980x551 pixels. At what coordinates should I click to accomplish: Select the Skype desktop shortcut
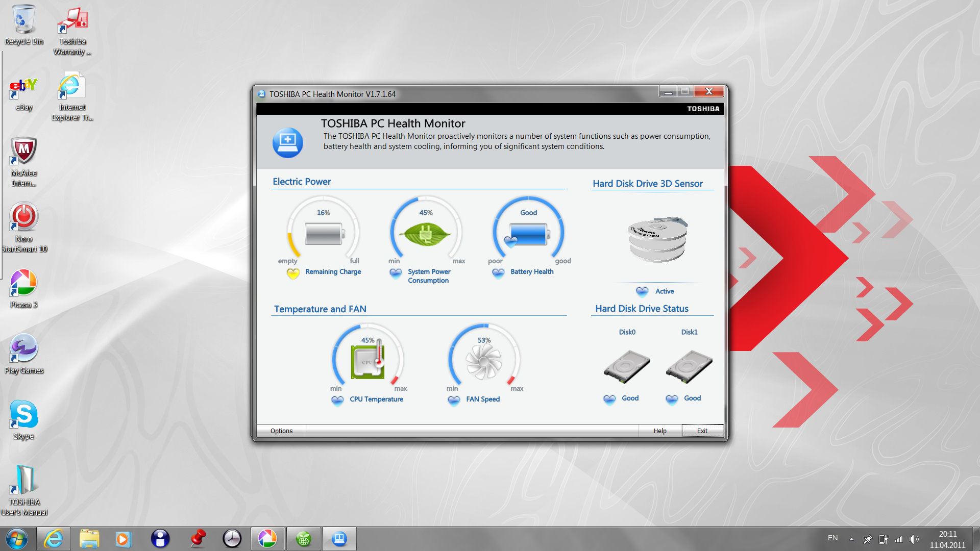tap(23, 420)
